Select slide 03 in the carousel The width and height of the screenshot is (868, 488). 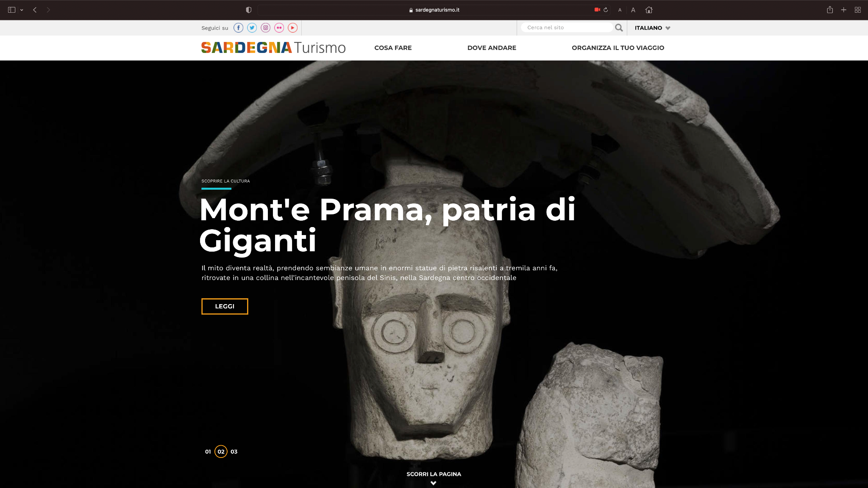pyautogui.click(x=234, y=452)
